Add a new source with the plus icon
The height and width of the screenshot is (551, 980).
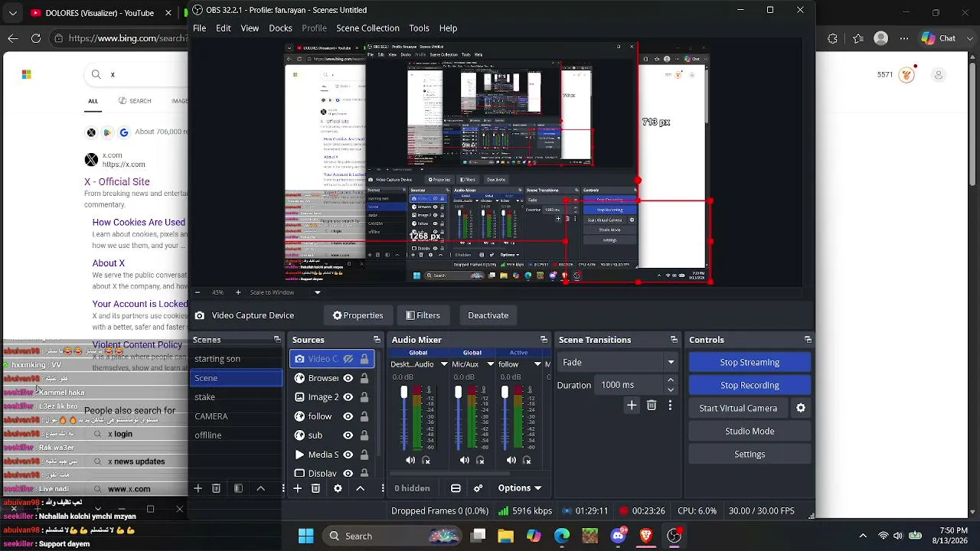(297, 488)
